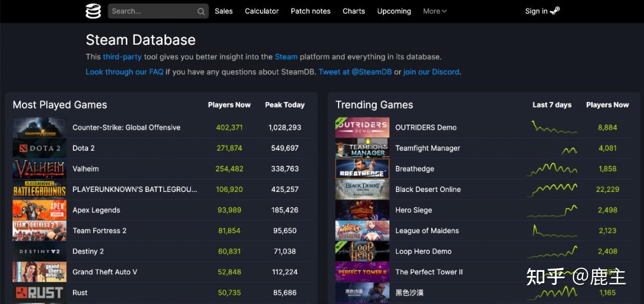This screenshot has width=644, height=304.
Task: Open the Dota 2 title link
Action: click(x=83, y=148)
